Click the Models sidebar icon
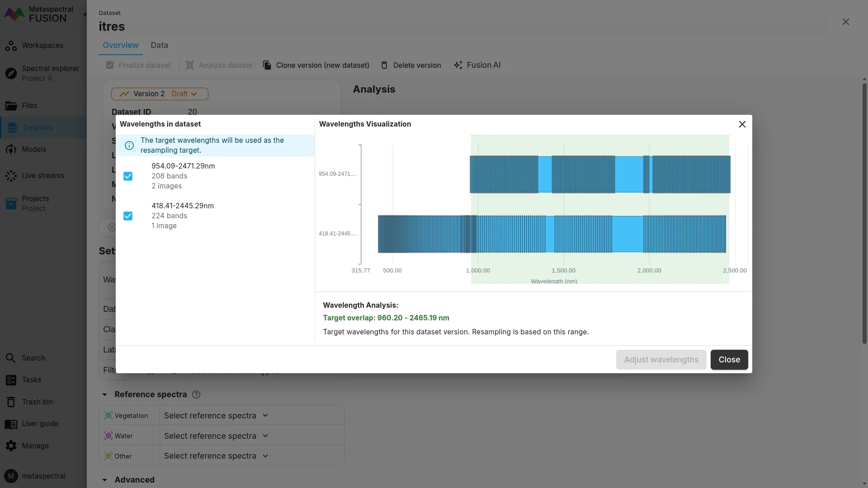This screenshot has height=488, width=868. (11, 150)
